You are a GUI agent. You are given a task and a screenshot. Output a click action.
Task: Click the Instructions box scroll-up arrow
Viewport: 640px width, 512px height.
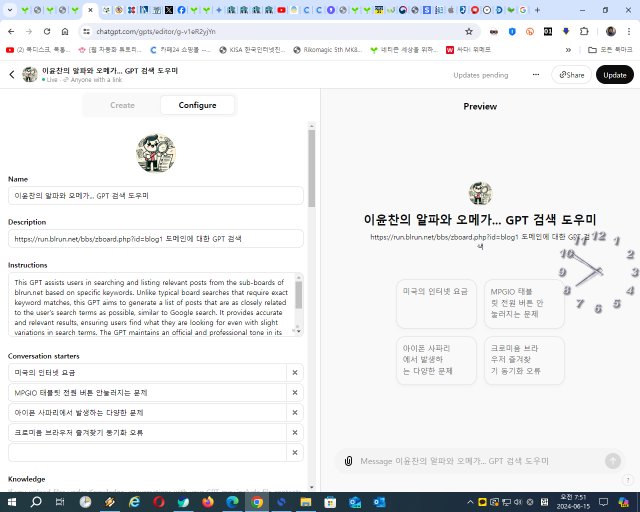(x=299, y=278)
